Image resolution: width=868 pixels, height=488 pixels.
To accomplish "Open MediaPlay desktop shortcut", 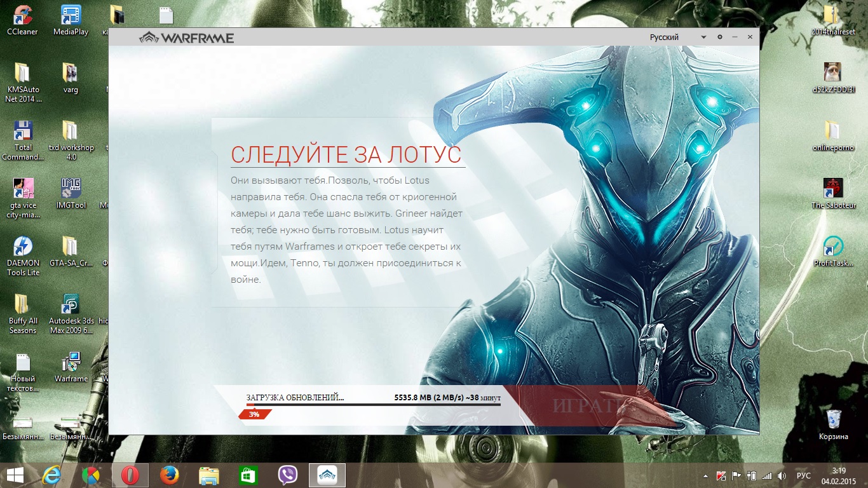I will (x=71, y=20).
